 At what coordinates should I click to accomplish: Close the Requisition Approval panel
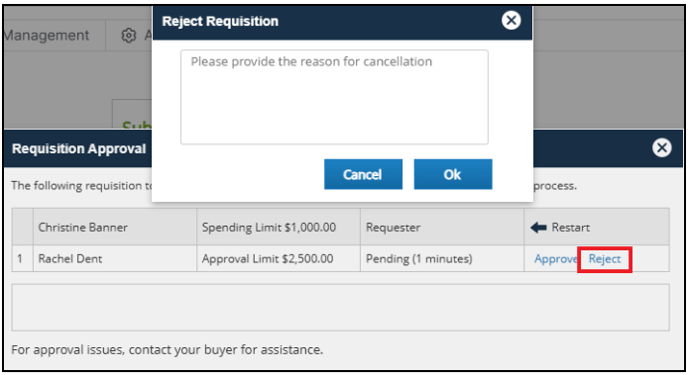(x=662, y=148)
